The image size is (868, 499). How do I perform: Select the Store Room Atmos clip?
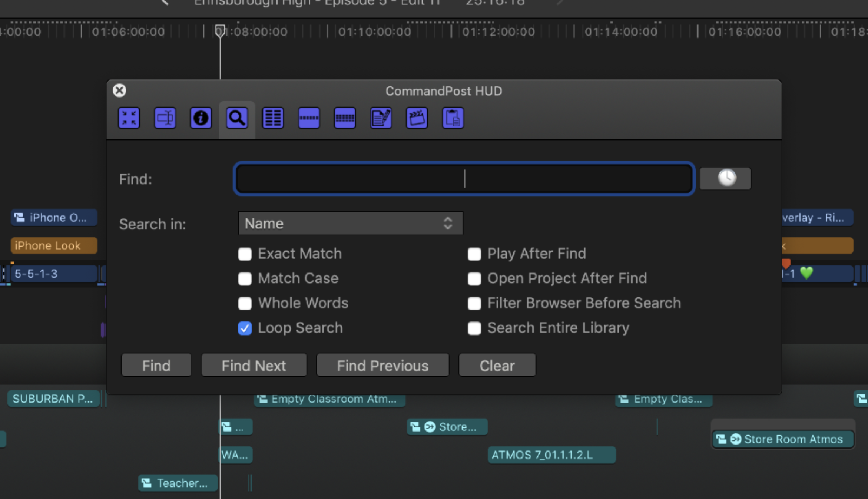[783, 439]
